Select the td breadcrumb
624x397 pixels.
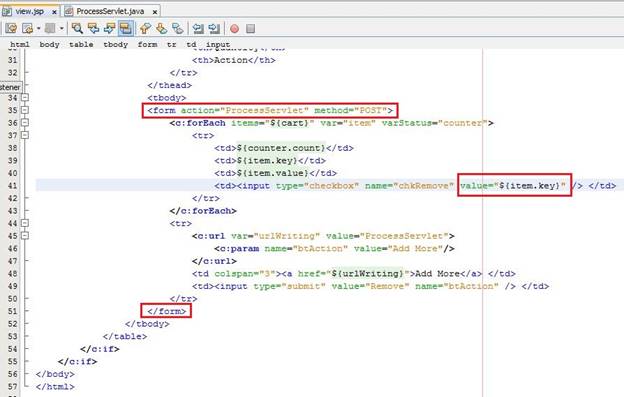191,44
